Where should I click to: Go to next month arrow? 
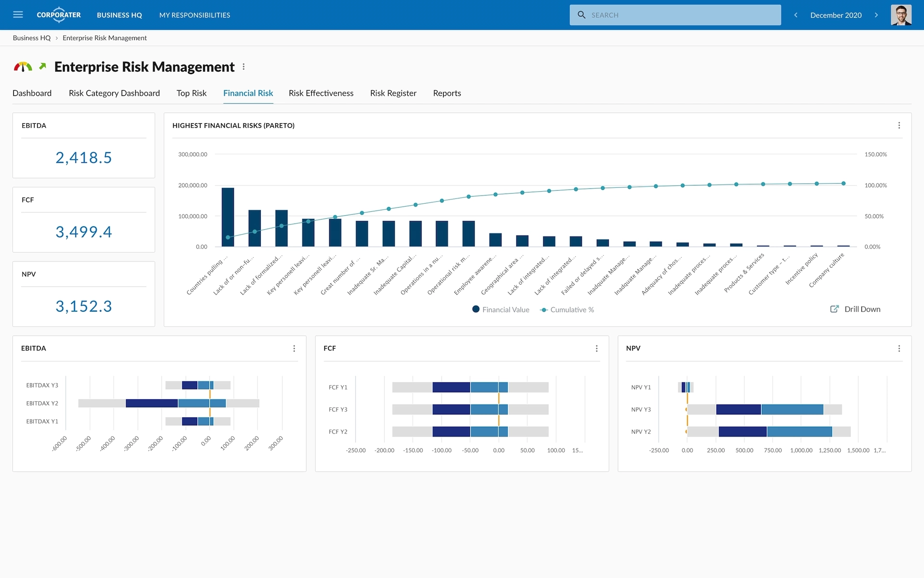coord(876,15)
